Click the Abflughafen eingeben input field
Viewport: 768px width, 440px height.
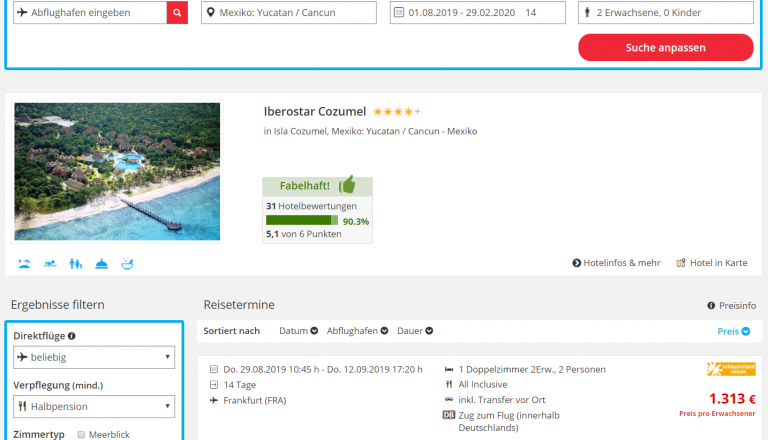[90, 12]
